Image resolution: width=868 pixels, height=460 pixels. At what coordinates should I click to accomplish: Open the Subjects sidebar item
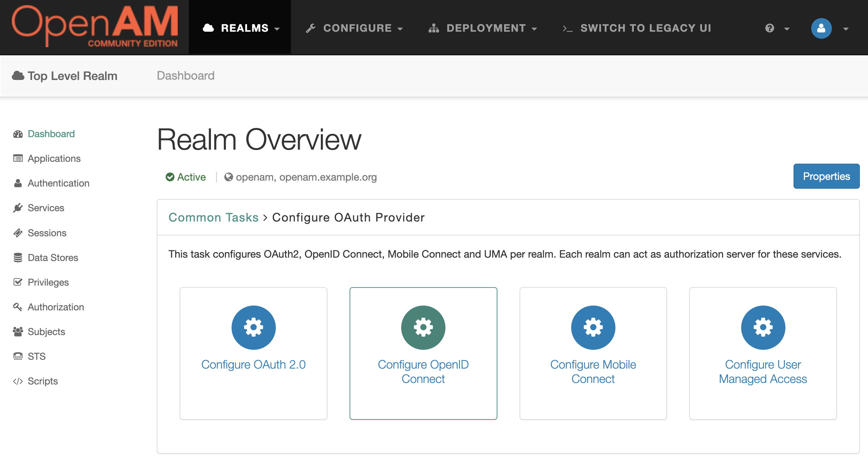46,332
